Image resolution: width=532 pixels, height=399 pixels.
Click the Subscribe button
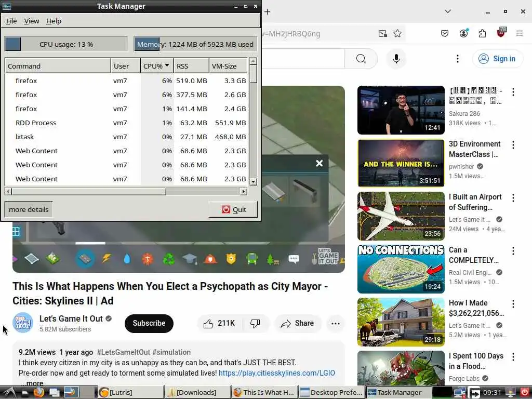click(149, 323)
